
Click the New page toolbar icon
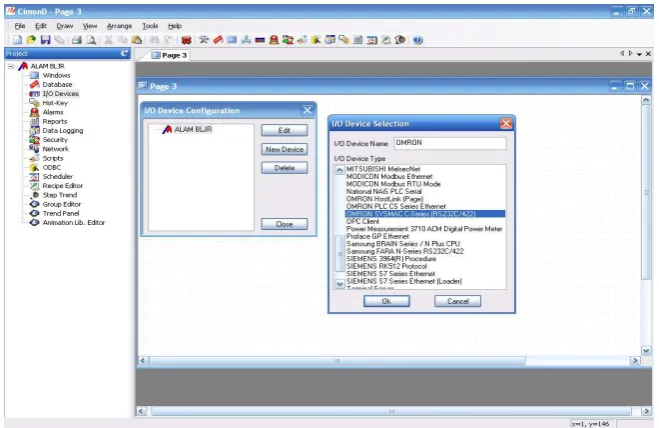pos(17,40)
